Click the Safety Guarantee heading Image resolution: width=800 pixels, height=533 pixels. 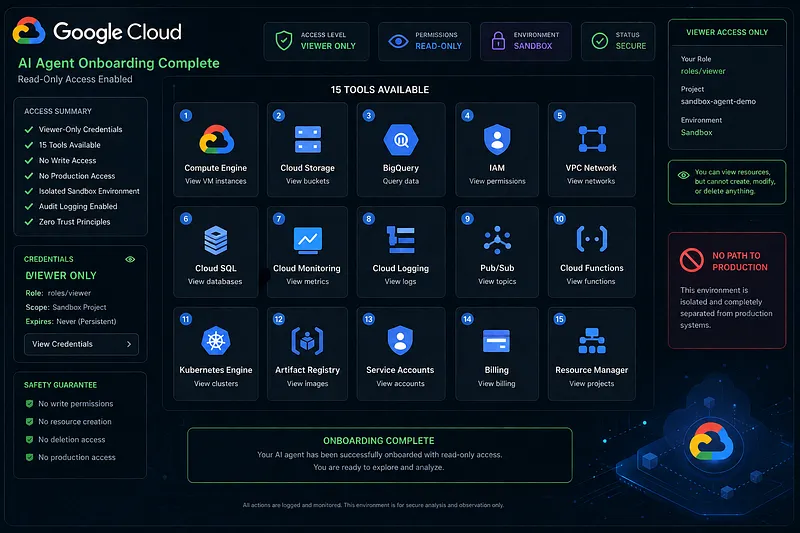click(60, 385)
